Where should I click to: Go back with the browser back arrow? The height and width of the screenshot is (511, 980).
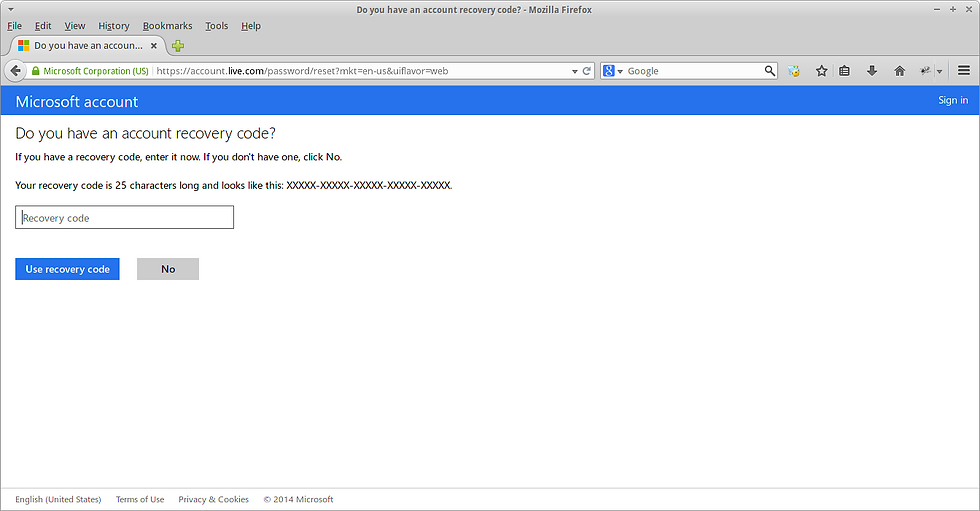pos(16,71)
